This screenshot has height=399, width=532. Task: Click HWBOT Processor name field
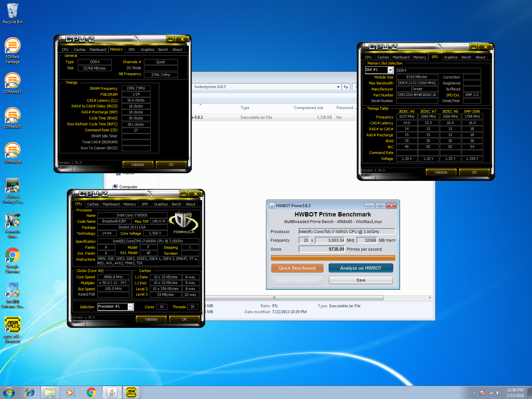pos(347,231)
